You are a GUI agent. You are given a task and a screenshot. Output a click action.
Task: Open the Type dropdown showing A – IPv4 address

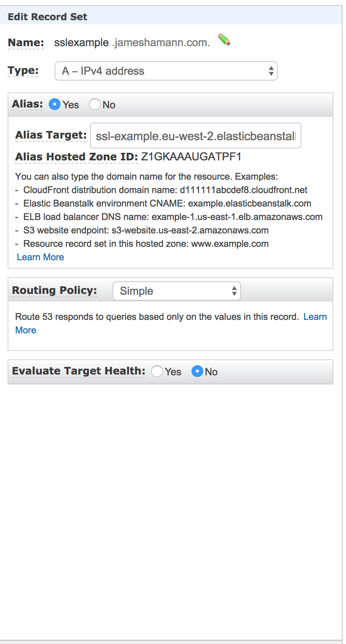coord(166,71)
